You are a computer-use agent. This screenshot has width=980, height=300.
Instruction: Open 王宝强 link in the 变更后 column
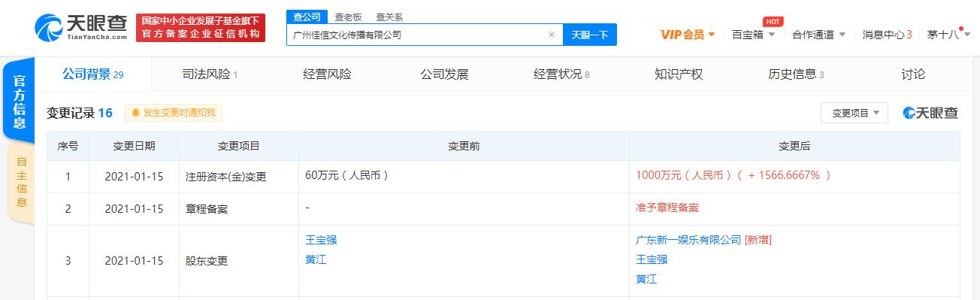click(652, 259)
